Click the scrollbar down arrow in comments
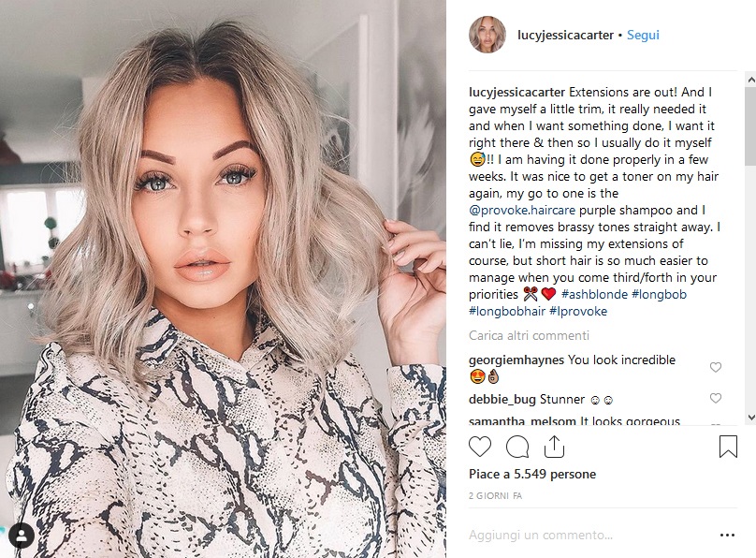 click(x=750, y=418)
